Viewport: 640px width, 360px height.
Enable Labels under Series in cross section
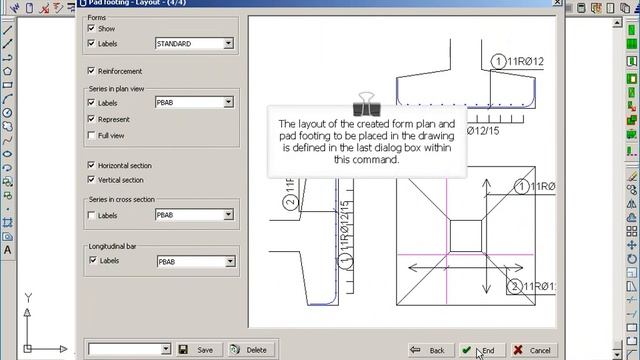point(91,215)
